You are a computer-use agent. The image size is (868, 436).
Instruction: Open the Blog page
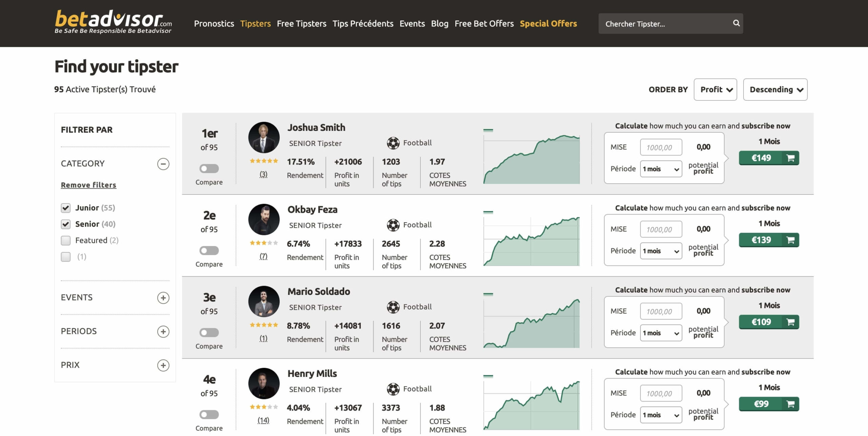pos(439,23)
